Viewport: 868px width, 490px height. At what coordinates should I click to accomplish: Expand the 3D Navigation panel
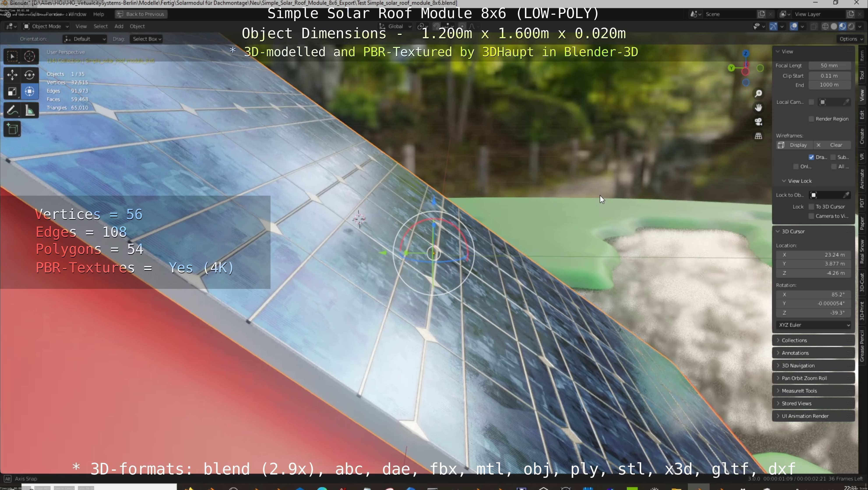pyautogui.click(x=813, y=366)
